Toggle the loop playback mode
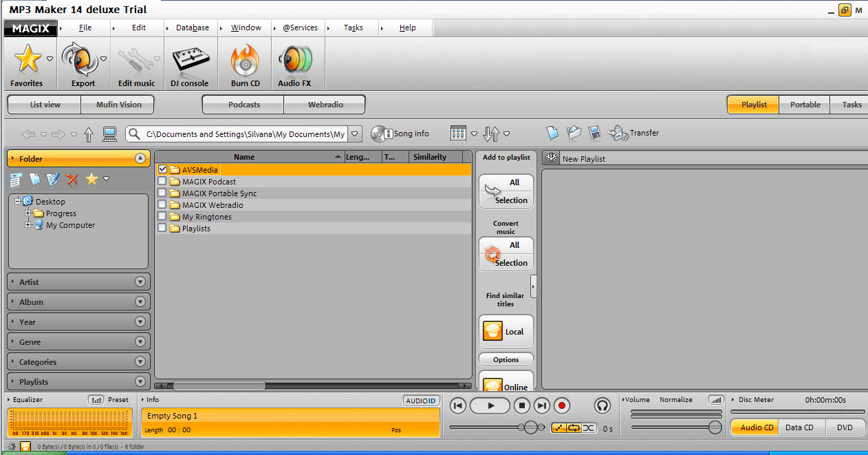868x455 pixels. point(576,427)
